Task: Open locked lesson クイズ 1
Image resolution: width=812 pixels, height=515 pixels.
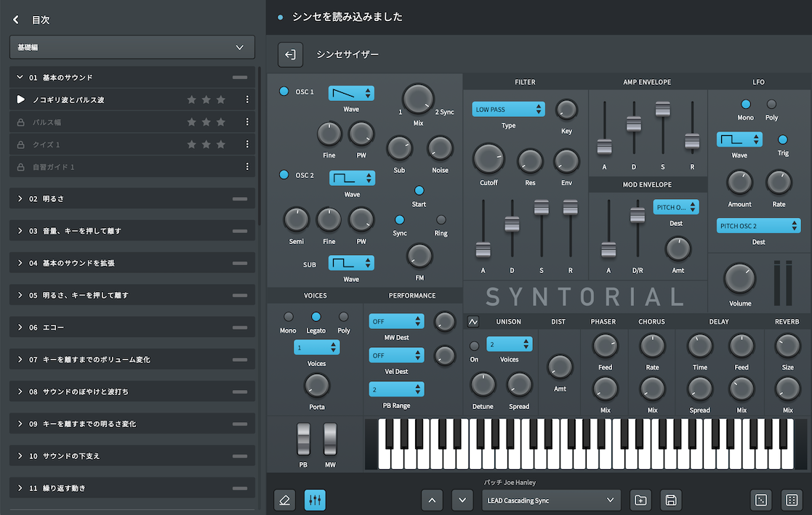Action: (x=132, y=145)
